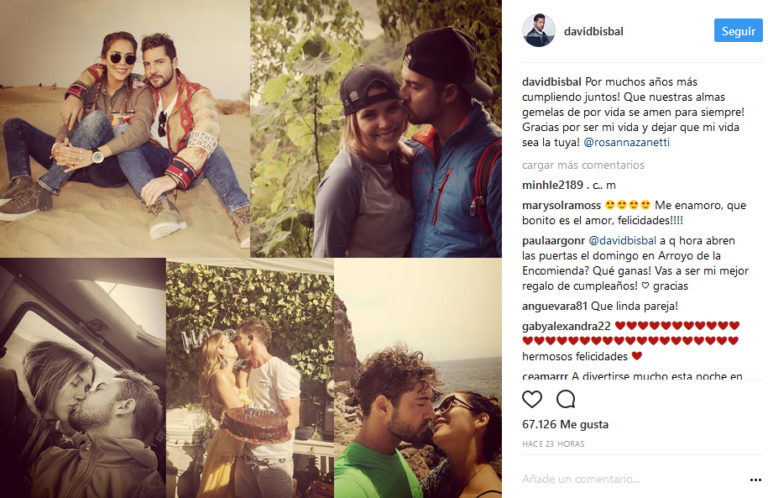Expand cargar más comentarios
Image resolution: width=768 pixels, height=498 pixels.
583,165
